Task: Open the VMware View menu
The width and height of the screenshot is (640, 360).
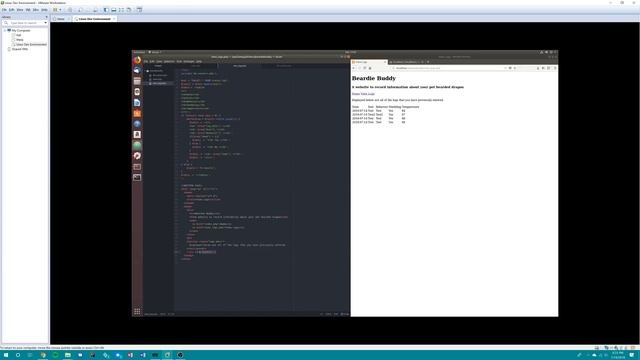Action: pyautogui.click(x=20, y=10)
